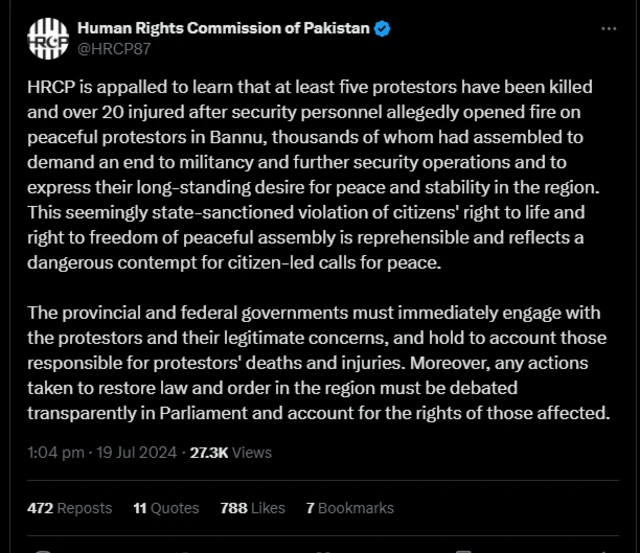This screenshot has height=553, width=640.
Task: Click the 7 Bookmarks count
Action: tap(350, 508)
